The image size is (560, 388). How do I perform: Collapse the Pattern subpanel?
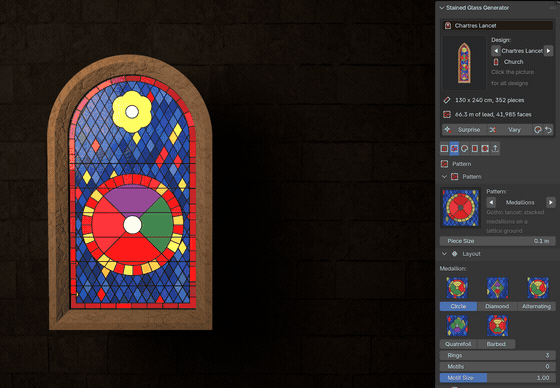444,176
